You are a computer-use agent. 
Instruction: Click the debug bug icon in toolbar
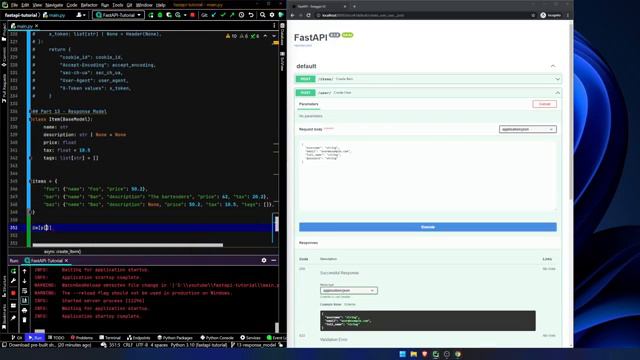coord(160,15)
